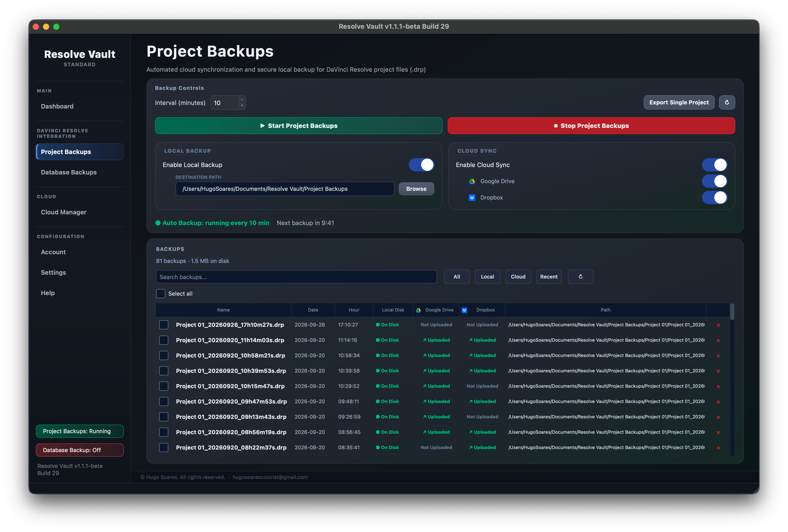This screenshot has height=532, width=788.
Task: Tick checkbox for Project 01_20260920_11h14m03s.drp
Action: [164, 340]
